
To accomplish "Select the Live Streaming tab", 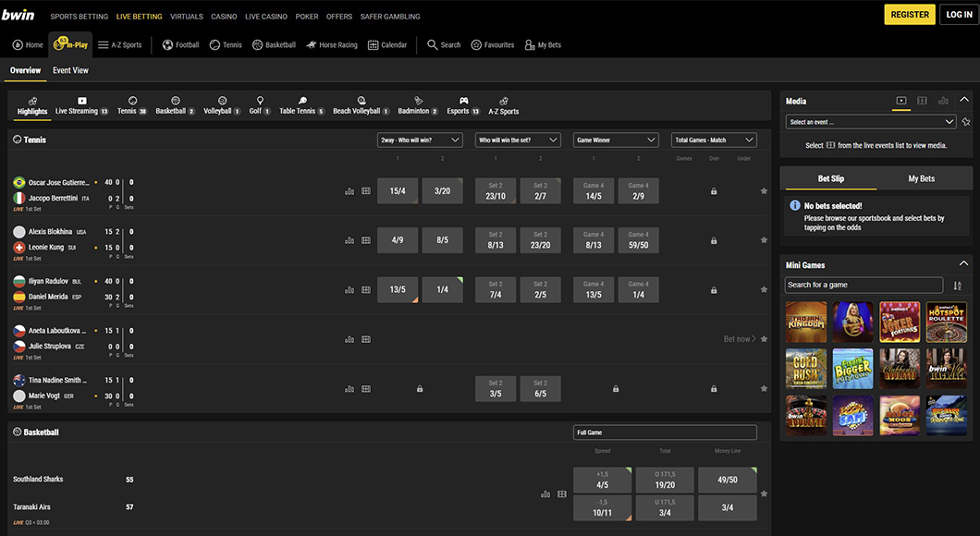I will (82, 105).
